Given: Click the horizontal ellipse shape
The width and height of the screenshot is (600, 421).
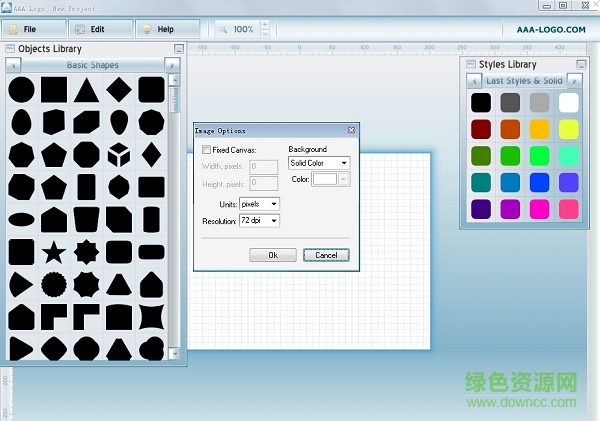Looking at the screenshot, I should 21,218.
